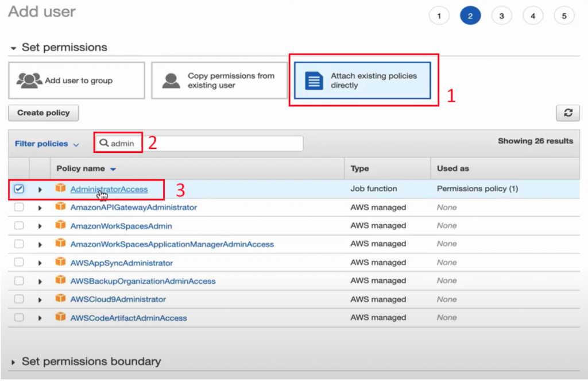Expand the AmazonWorkSpacesApplicationManagerAdminAccess row arrow
588x381 pixels.
pyautogui.click(x=40, y=245)
